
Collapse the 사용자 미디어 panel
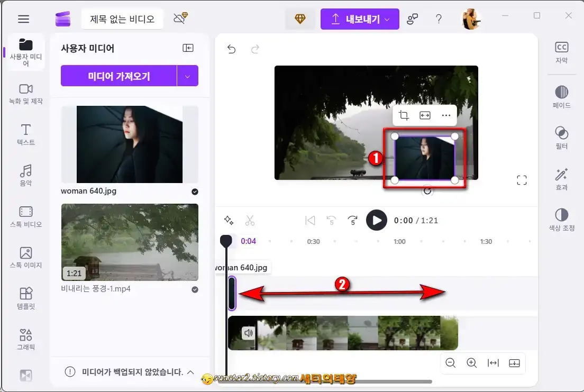(188, 48)
